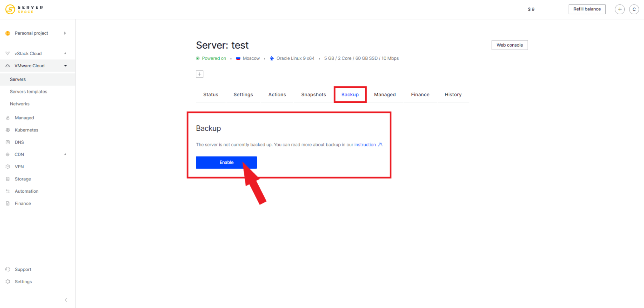Screen dimensions: 644x308
Task: Click the Backup section heading
Action: point(208,128)
